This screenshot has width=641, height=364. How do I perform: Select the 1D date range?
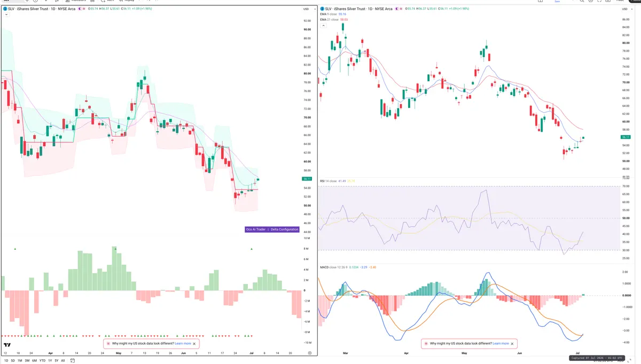coord(6,361)
